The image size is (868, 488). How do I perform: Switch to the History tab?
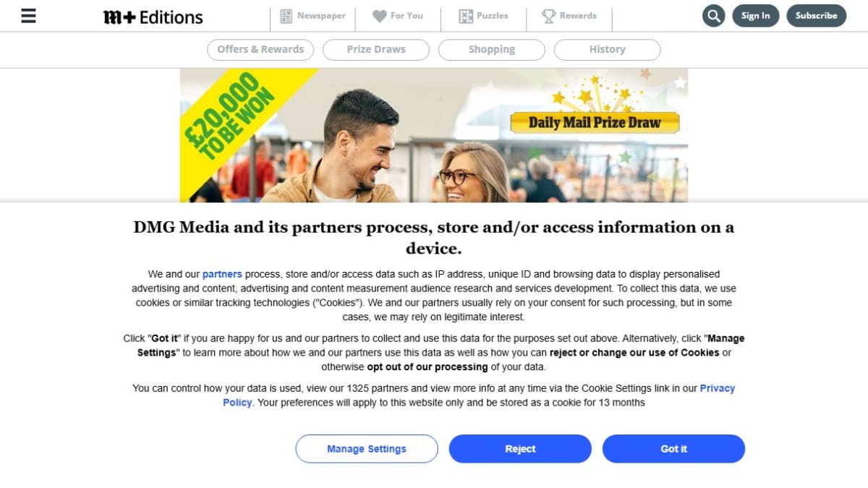coord(608,49)
